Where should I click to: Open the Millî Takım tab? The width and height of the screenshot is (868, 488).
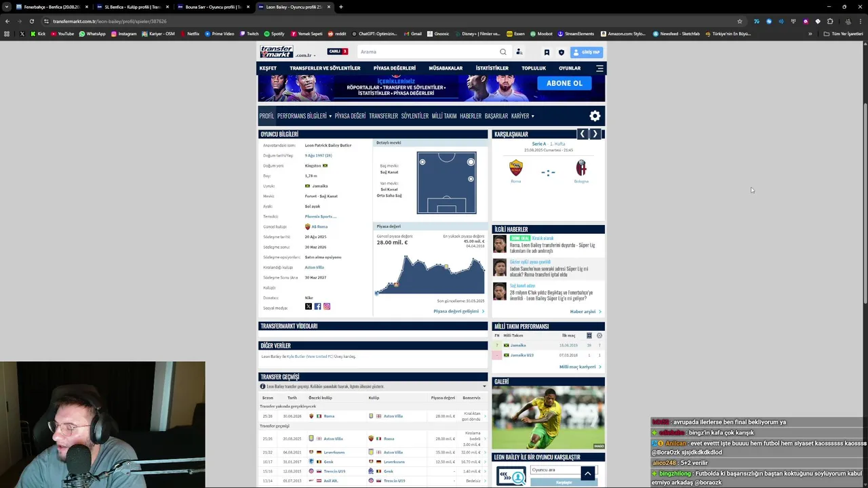444,116
